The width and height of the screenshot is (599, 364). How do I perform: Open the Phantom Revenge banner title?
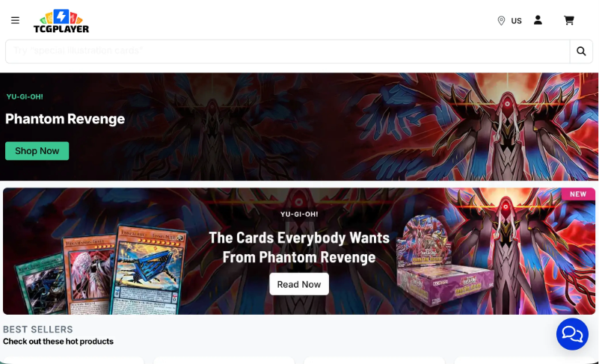click(x=65, y=119)
